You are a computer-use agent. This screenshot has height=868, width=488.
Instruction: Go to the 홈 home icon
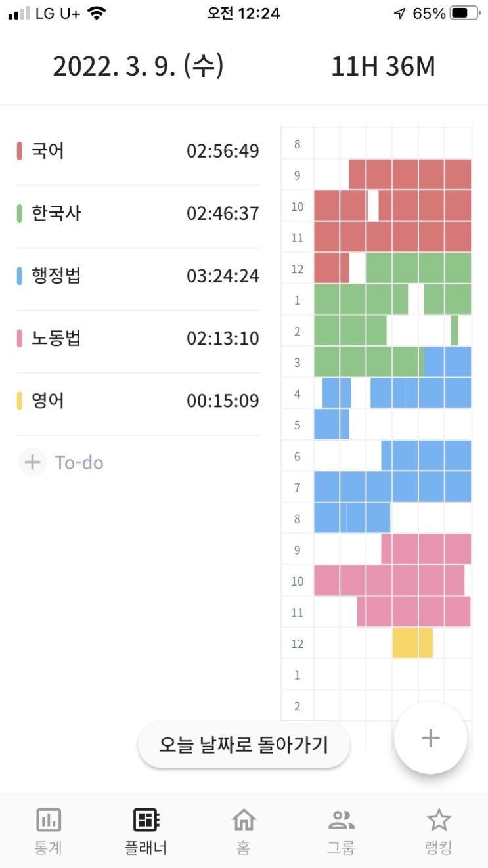tap(244, 819)
